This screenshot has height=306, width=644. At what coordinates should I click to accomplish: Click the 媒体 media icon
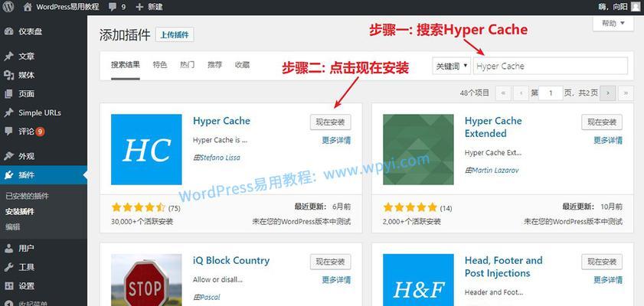(8, 75)
